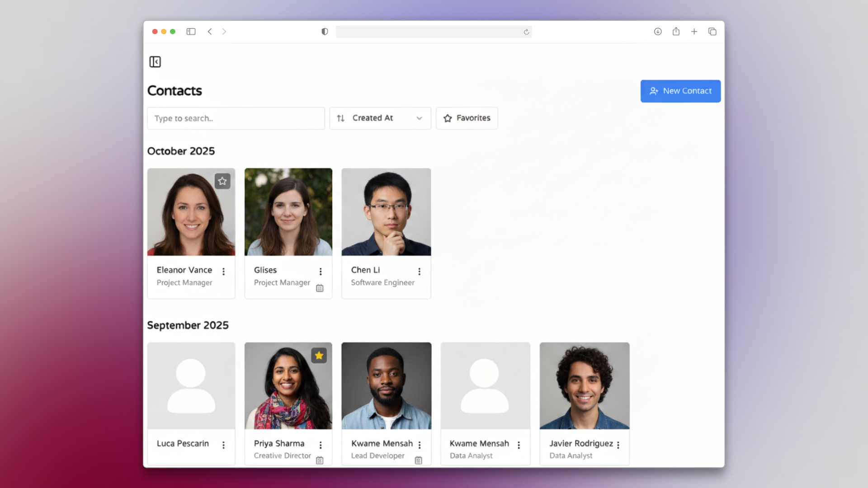The width and height of the screenshot is (868, 488).
Task: Open browser downloads icon
Action: tap(658, 32)
